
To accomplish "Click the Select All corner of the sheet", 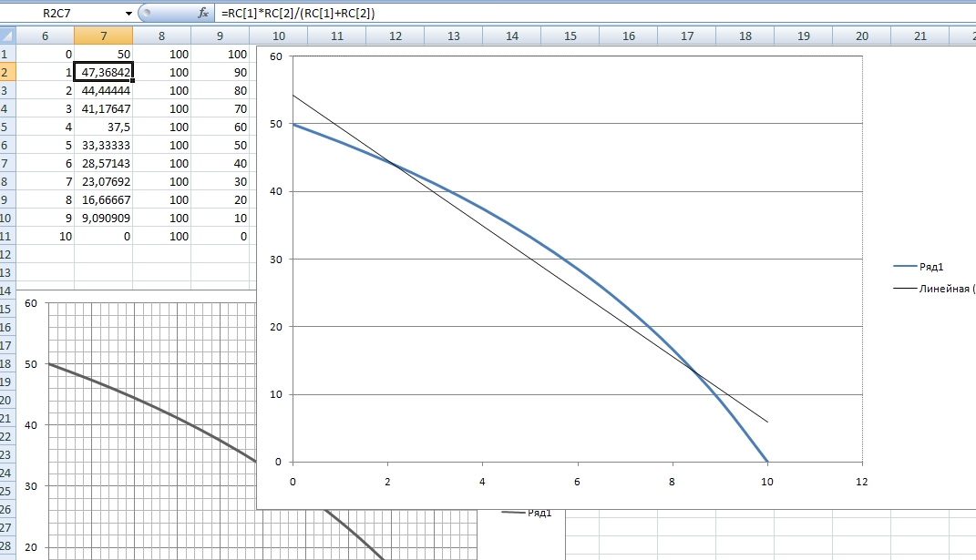I will pyautogui.click(x=7, y=36).
